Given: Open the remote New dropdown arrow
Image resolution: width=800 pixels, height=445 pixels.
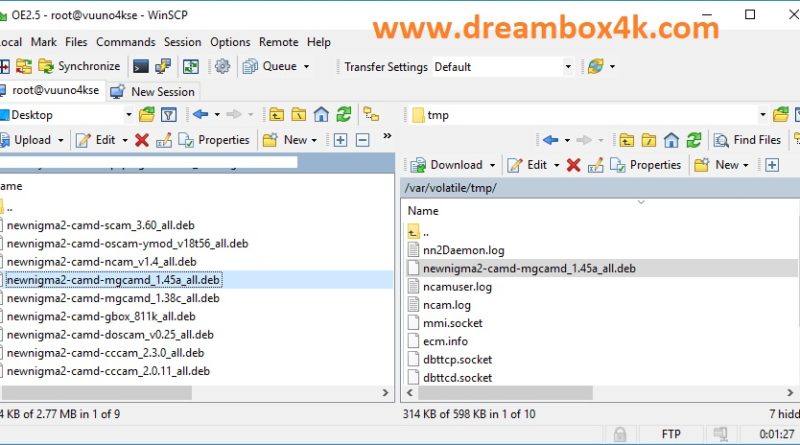Looking at the screenshot, I should pos(745,165).
